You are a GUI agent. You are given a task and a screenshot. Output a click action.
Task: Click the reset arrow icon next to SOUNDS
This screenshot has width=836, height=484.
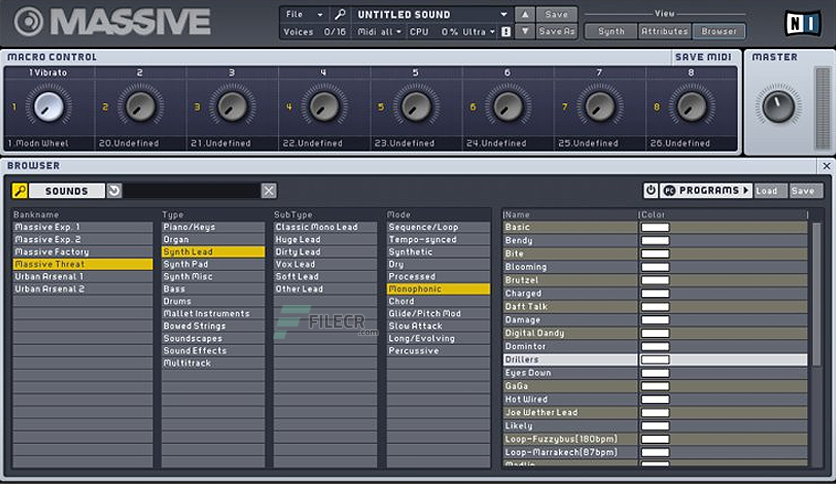[114, 191]
